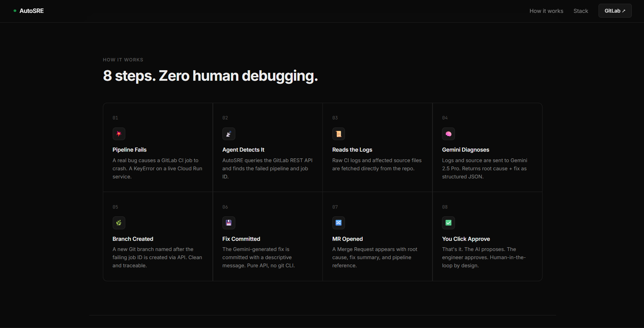Click the Fix Committed card title
644x328 pixels.
click(241, 239)
